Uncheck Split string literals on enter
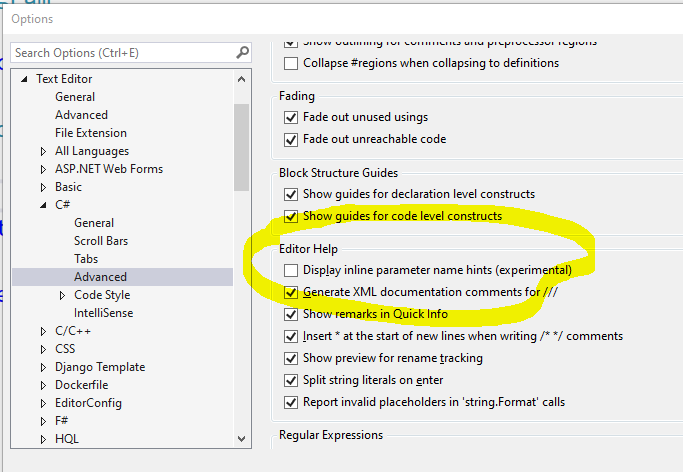683x472 pixels. pos(291,381)
